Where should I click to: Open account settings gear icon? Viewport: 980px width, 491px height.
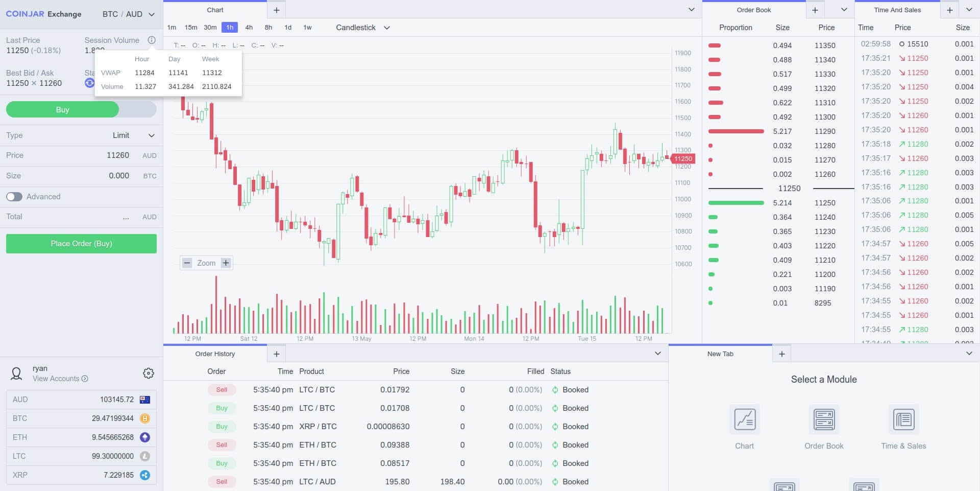click(x=149, y=373)
